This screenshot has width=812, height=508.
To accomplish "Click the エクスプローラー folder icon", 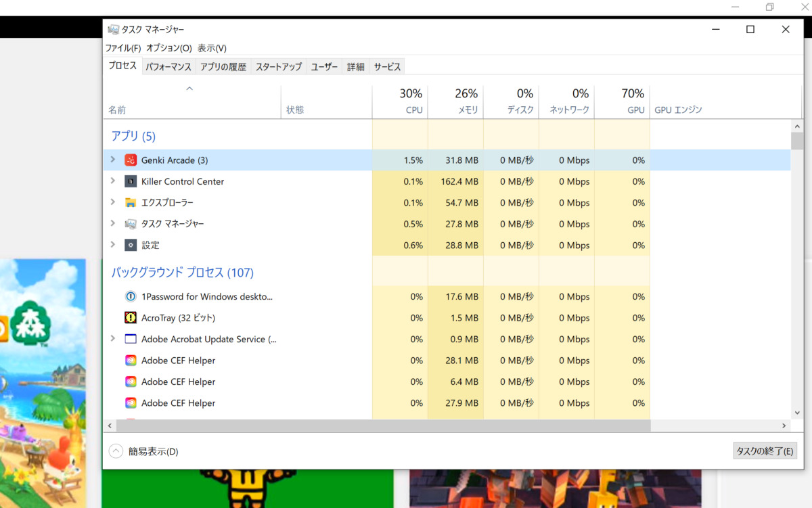I will pyautogui.click(x=131, y=202).
